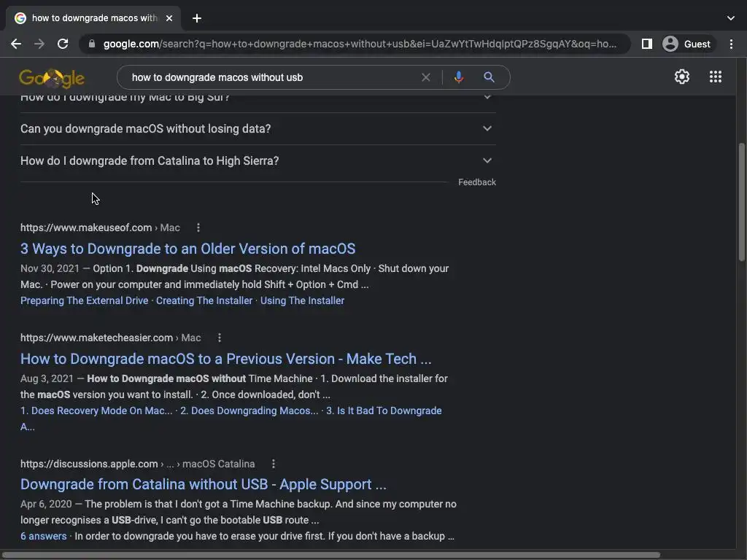Click the https://www.makeuseof.com breadcrumb

pyautogui.click(x=86, y=228)
